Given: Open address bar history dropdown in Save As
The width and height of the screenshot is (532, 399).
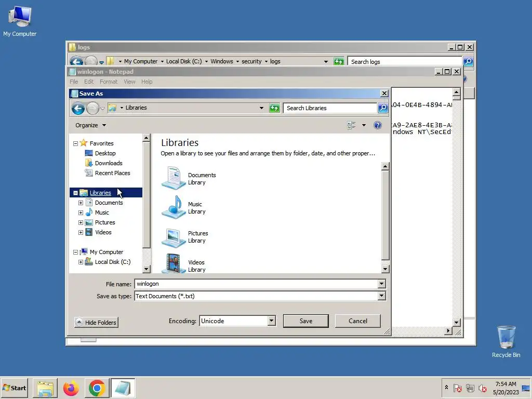Looking at the screenshot, I should coord(261,108).
